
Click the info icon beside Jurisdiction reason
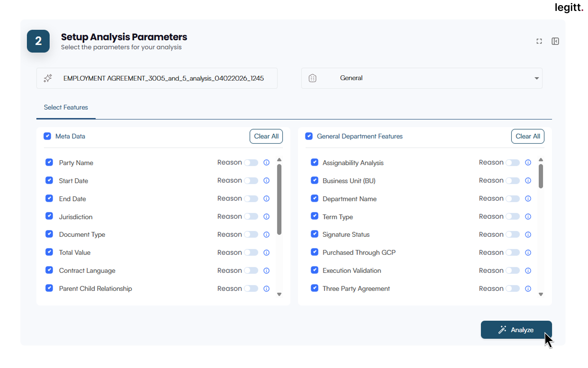(x=266, y=216)
